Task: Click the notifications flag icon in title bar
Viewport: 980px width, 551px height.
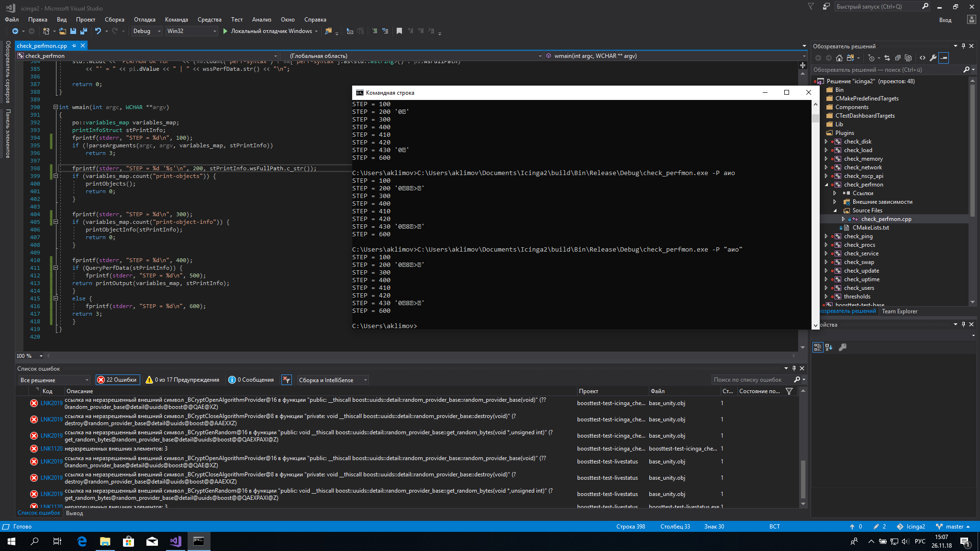Action: point(811,7)
